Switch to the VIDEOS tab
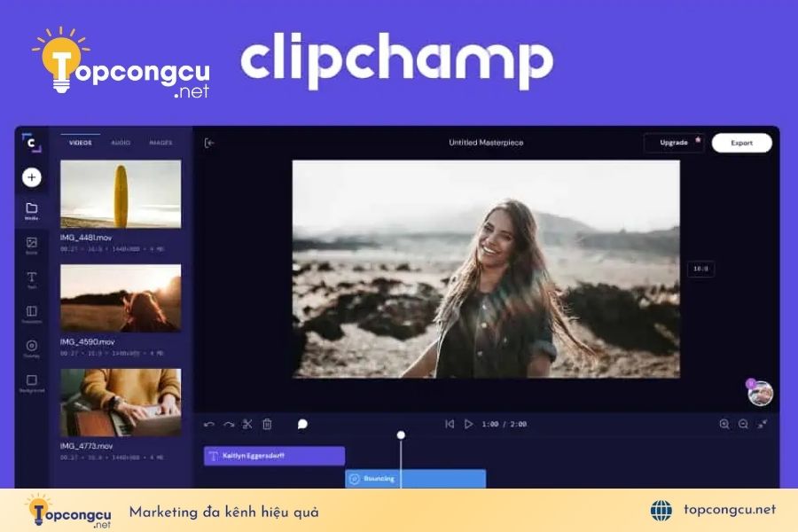This screenshot has height=532, width=798. [x=81, y=143]
